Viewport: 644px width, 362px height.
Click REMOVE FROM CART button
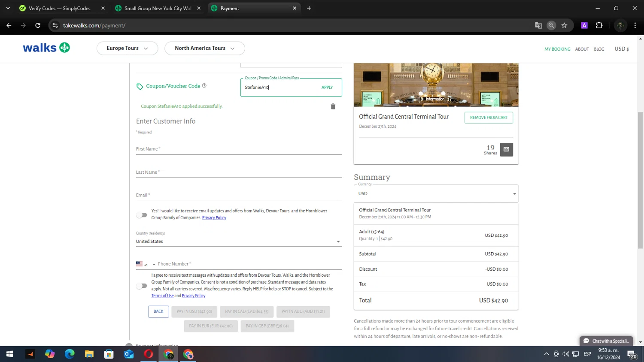tap(489, 118)
